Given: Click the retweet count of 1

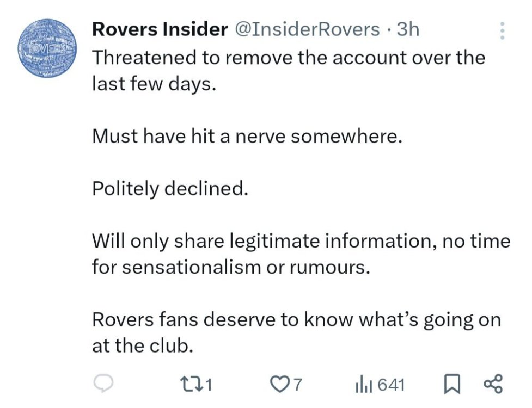Looking at the screenshot, I should tap(207, 386).
